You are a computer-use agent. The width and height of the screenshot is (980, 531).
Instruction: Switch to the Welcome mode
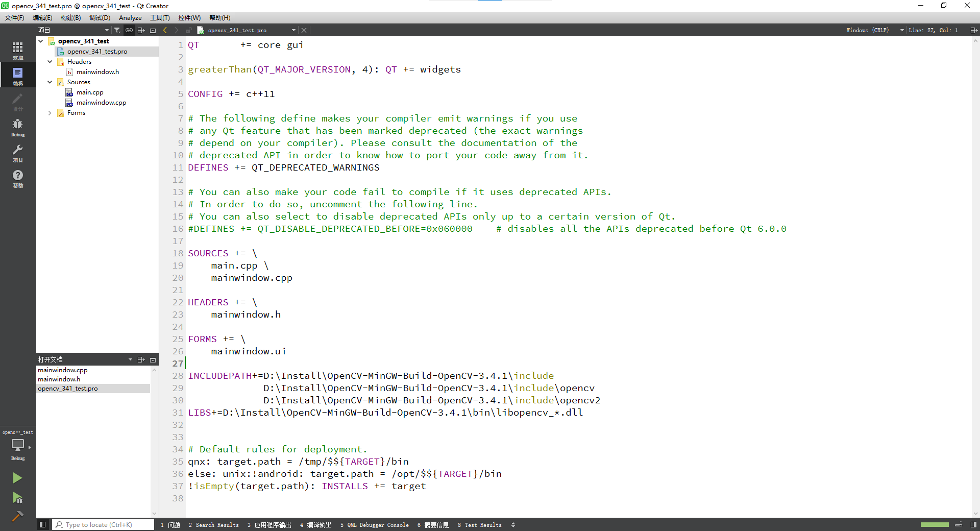tap(18, 50)
